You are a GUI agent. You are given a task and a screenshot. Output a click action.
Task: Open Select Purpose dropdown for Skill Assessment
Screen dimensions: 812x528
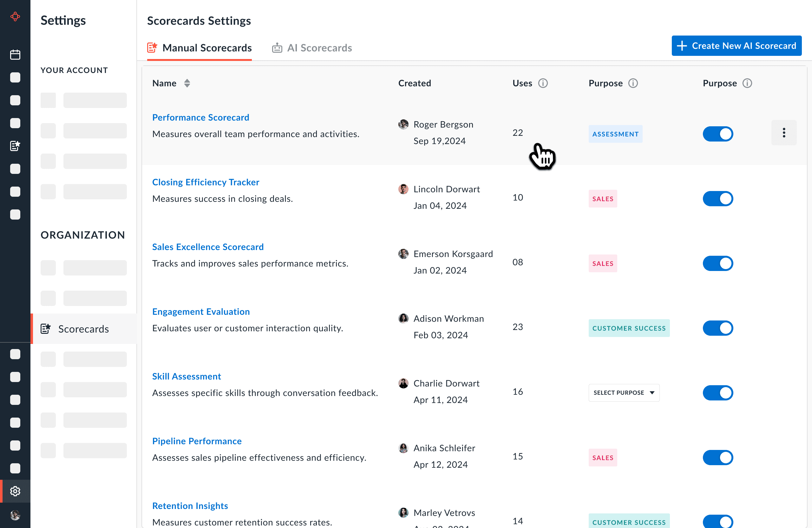coord(624,393)
